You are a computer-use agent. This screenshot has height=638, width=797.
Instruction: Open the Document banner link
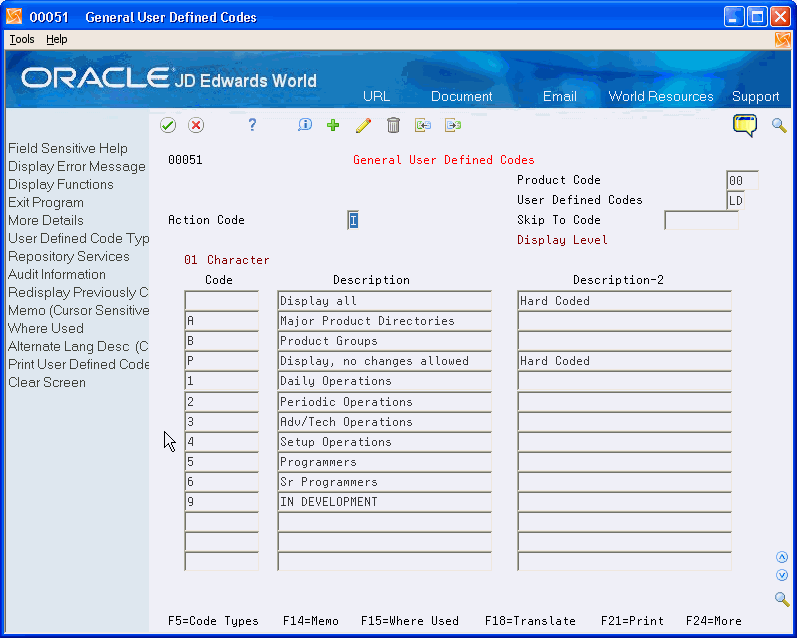[462, 97]
